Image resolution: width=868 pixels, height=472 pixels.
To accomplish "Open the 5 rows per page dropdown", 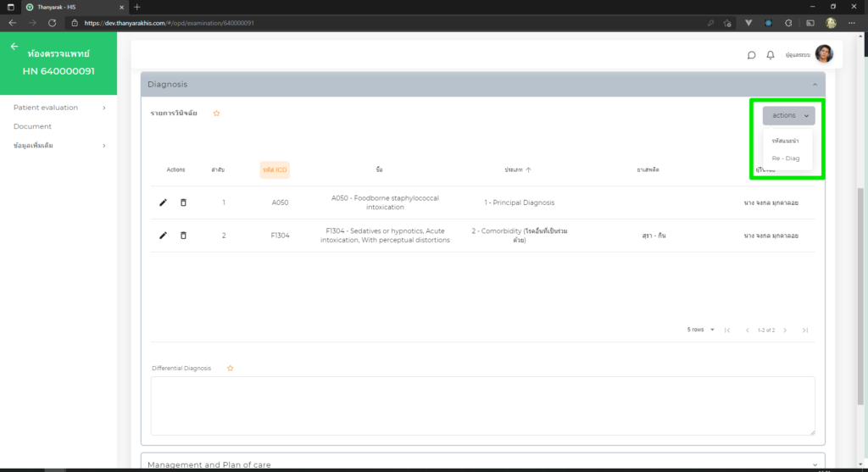I will coord(701,330).
